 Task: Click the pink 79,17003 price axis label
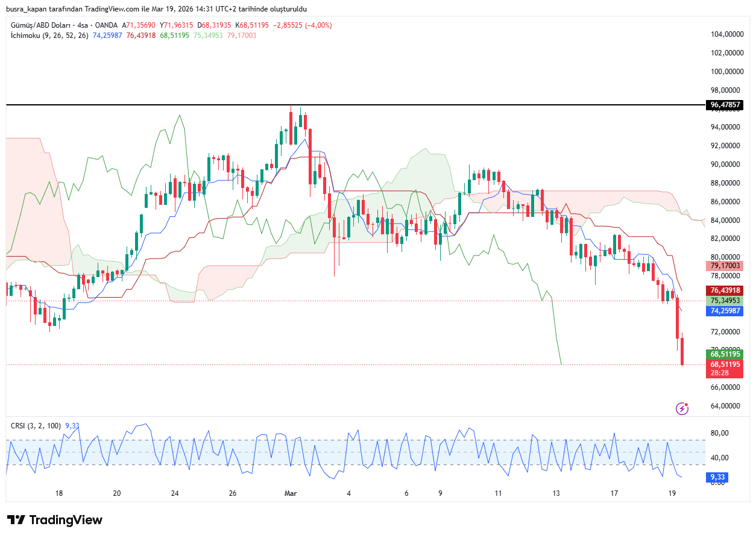(x=725, y=266)
